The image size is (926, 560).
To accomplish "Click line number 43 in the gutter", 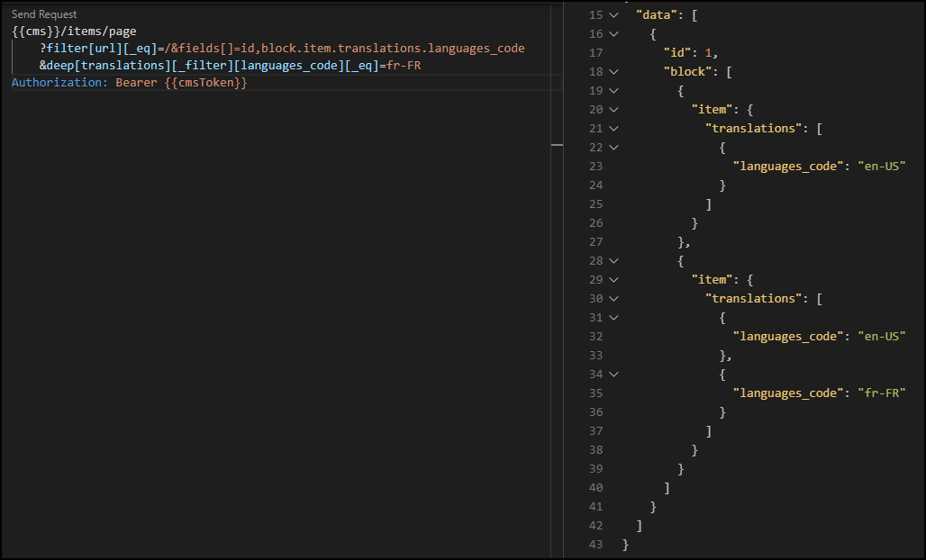I will [596, 544].
